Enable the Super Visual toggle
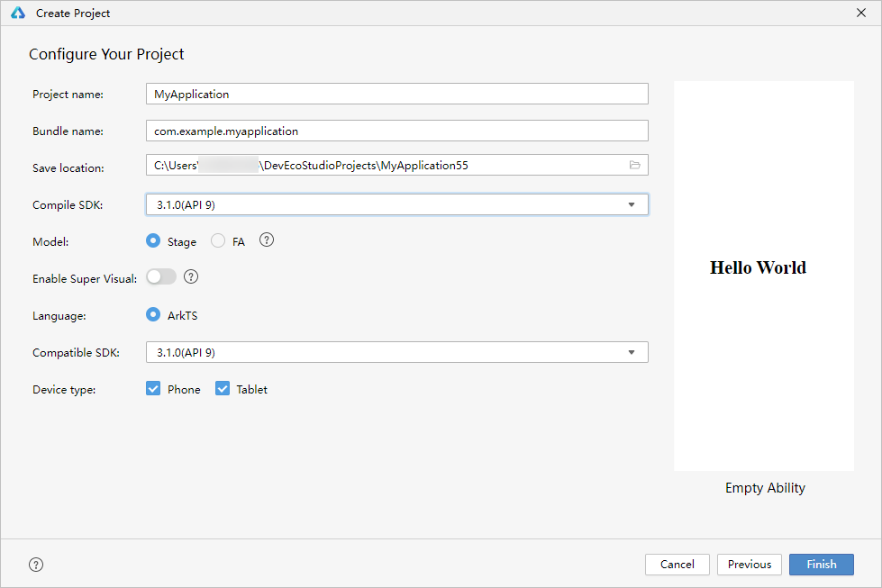 click(x=160, y=276)
